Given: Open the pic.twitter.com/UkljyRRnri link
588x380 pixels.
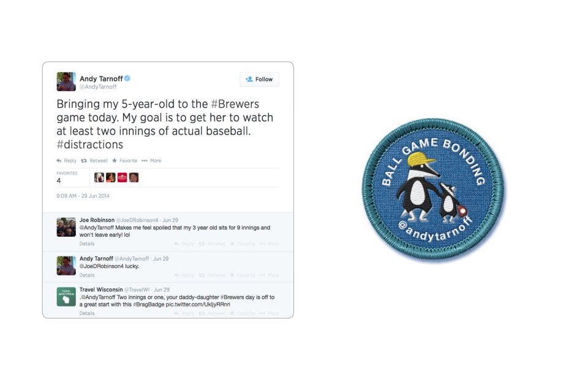Looking at the screenshot, I should click(198, 304).
